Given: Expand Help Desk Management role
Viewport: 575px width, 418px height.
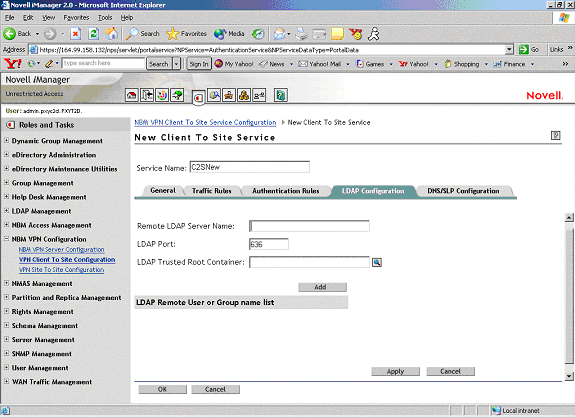Looking at the screenshot, I should [x=6, y=197].
